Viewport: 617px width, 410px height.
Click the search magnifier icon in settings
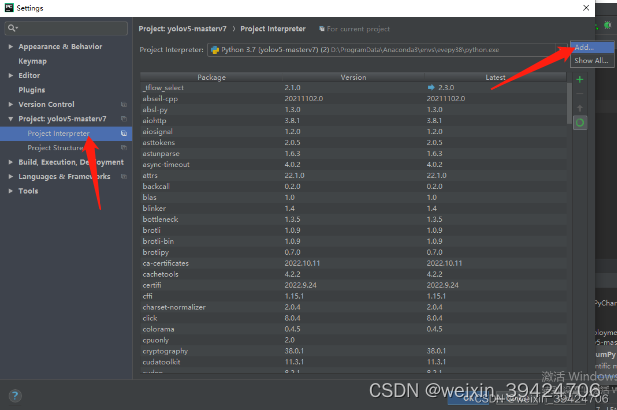(x=12, y=28)
